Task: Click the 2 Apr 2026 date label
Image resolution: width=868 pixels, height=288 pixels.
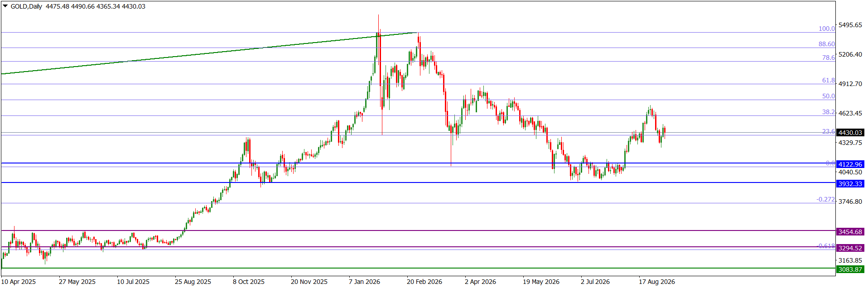Action: coord(480,282)
